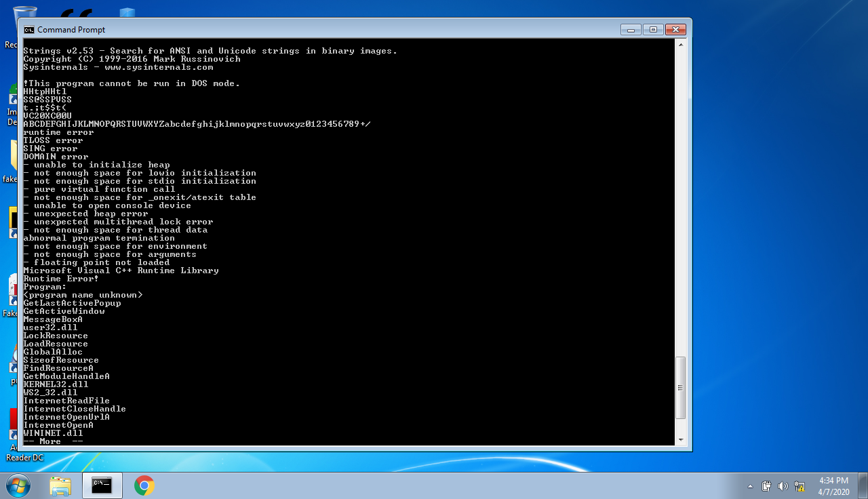Click the scrollbar up arrow in Command Prompt
The image size is (868, 499).
[681, 44]
